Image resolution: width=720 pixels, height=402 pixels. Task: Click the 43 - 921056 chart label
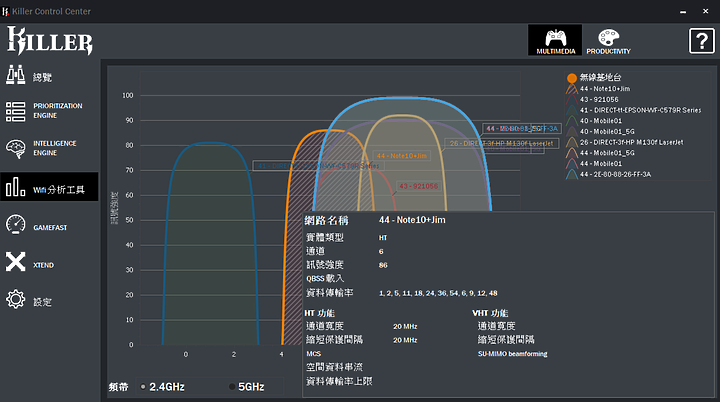click(418, 186)
